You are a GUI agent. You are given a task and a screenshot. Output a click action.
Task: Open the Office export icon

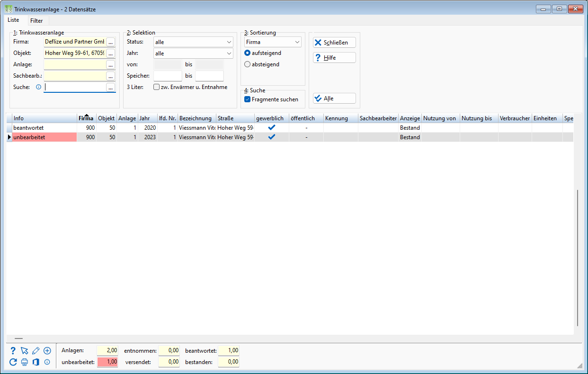36,362
